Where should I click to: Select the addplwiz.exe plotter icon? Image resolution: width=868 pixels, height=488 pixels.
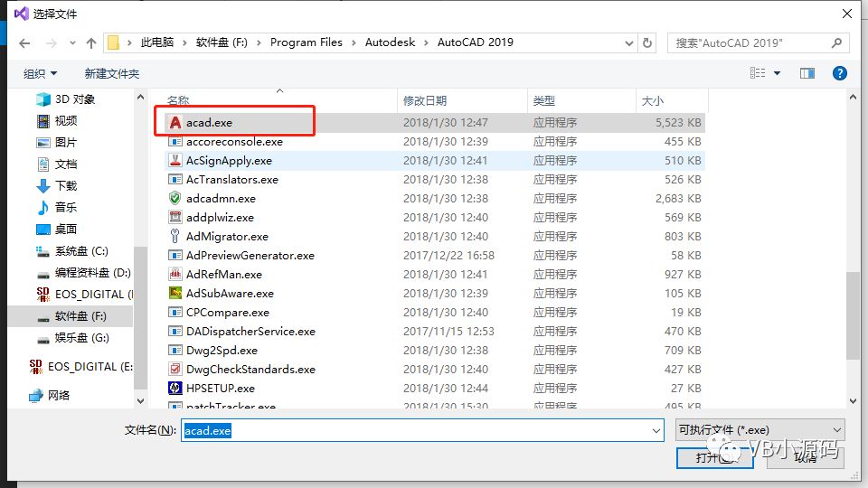click(175, 217)
